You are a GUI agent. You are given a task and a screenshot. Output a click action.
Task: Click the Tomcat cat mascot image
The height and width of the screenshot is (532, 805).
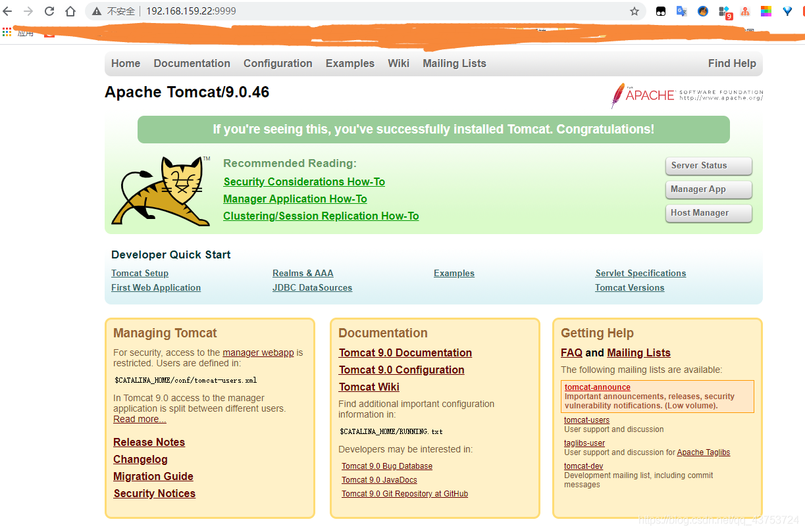(x=161, y=191)
